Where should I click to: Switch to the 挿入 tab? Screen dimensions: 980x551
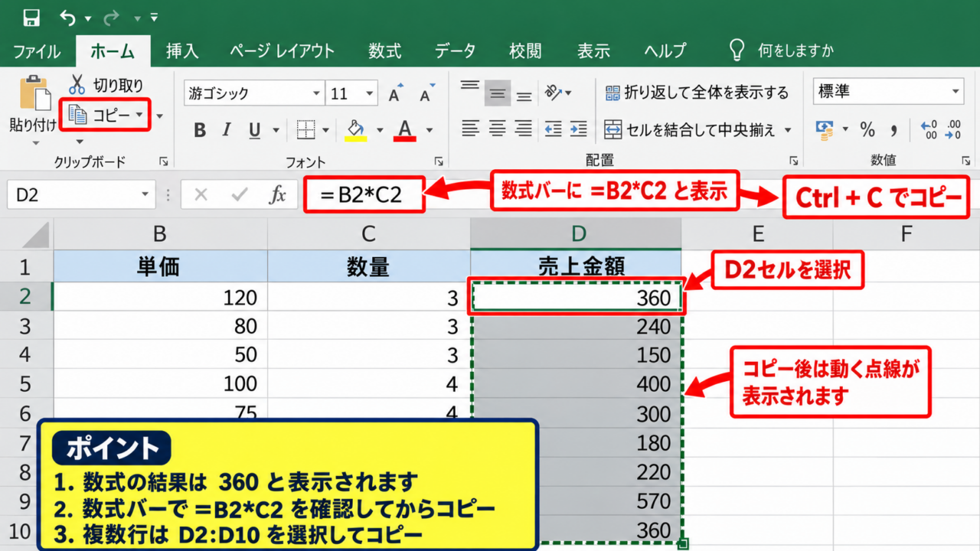(182, 52)
